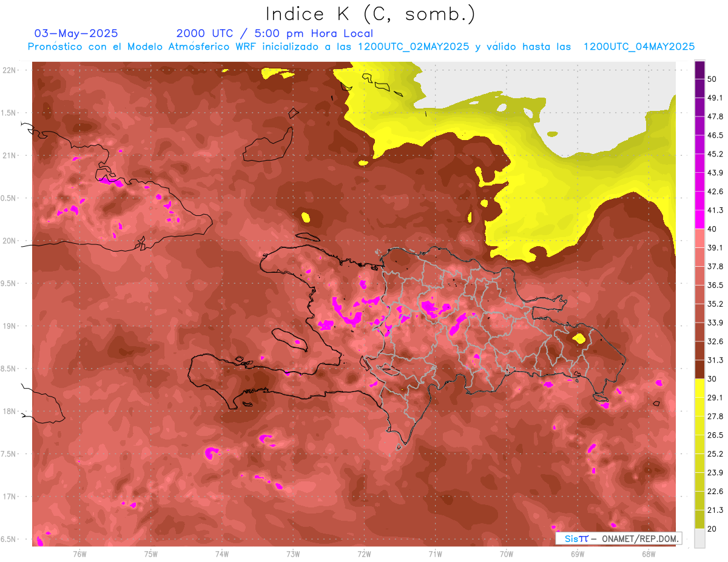Click the latitude label "17N"
728x562 pixels.
pos(10,497)
